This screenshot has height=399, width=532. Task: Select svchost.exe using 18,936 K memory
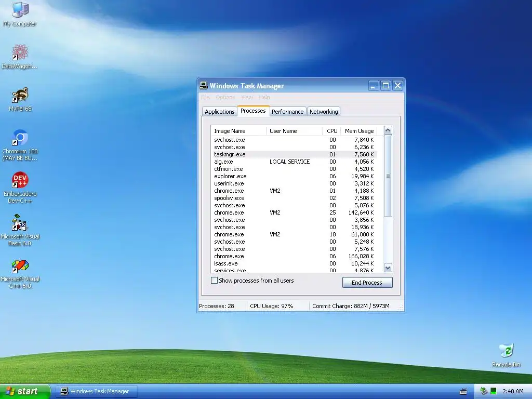294,228
